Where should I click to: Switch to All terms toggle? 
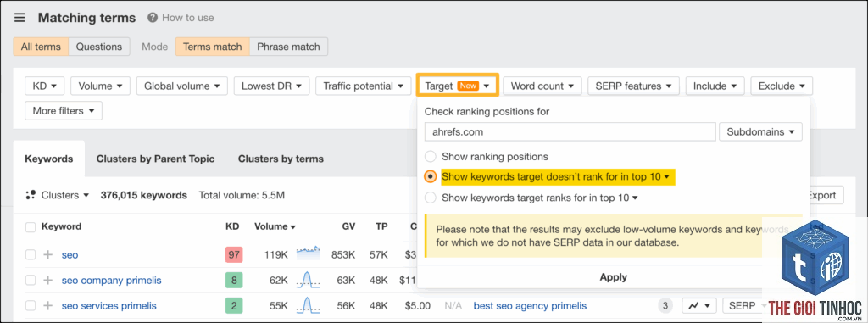(x=41, y=47)
